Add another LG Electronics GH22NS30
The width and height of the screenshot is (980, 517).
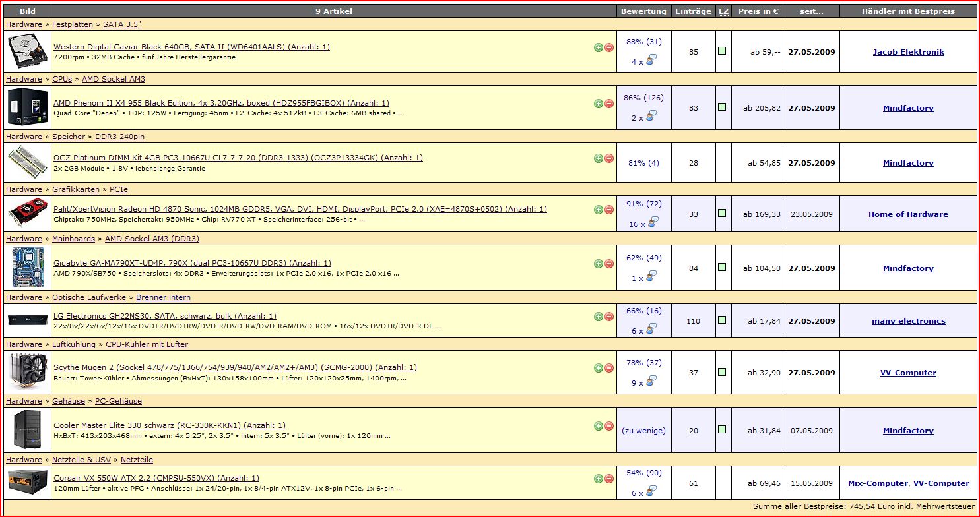pyautogui.click(x=598, y=317)
